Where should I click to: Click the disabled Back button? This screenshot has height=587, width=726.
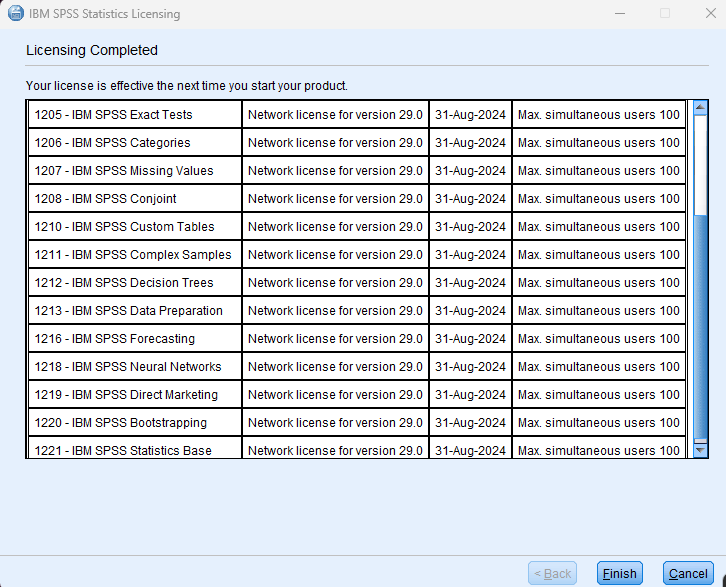coord(552,574)
